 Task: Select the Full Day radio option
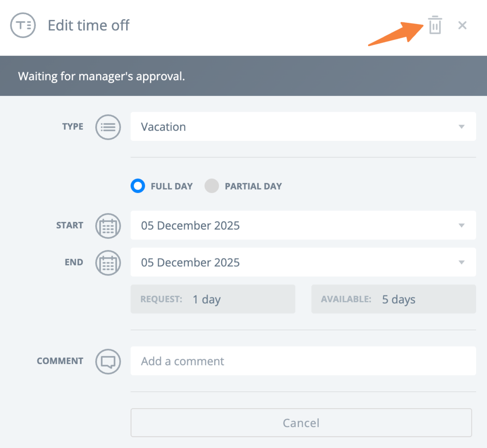click(x=138, y=186)
